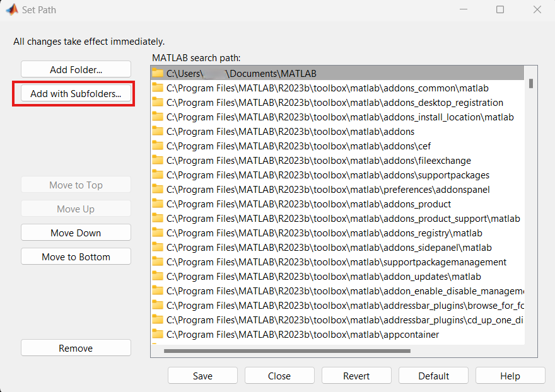
Task: Click folder icon beside preferences\addonspanel
Action: [158, 189]
